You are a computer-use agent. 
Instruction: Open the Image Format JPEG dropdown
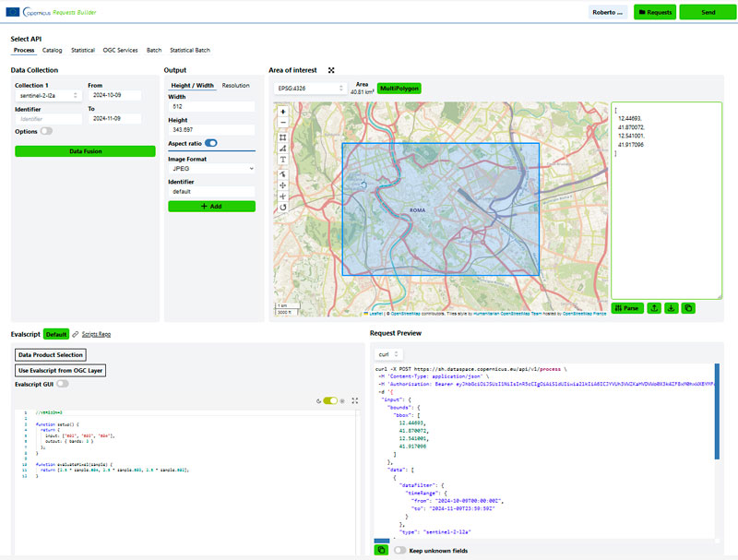[x=212, y=169]
